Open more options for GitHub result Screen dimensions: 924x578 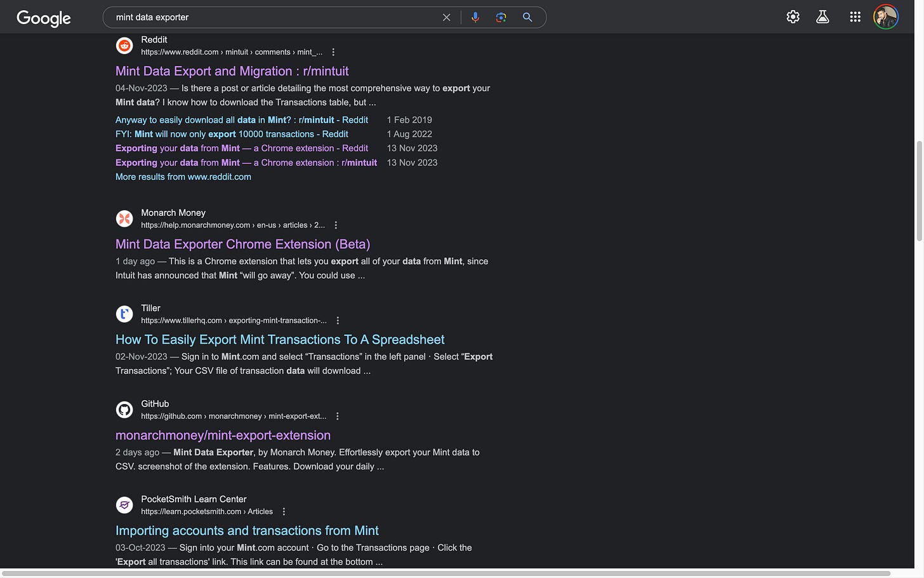pos(337,416)
